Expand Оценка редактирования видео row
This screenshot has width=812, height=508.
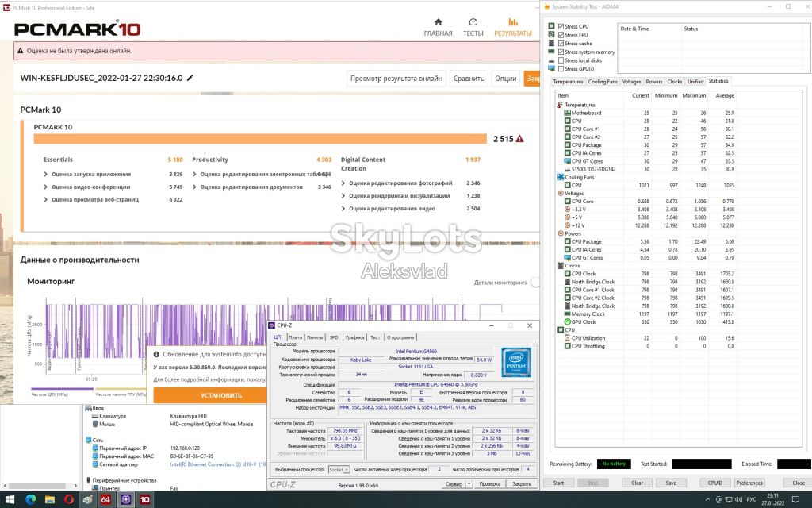343,209
